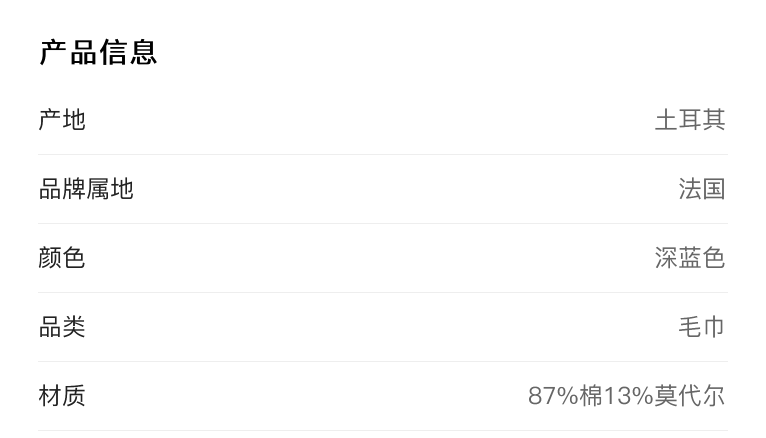The image size is (766, 438).
Task: Click the 深蓝色 color value
Action: pyautogui.click(x=689, y=258)
